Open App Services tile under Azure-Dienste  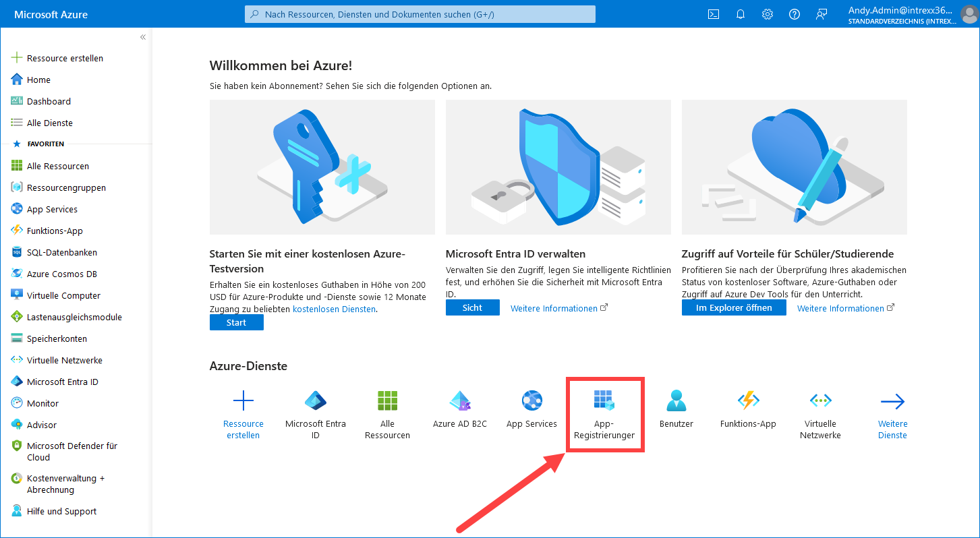coord(532,410)
